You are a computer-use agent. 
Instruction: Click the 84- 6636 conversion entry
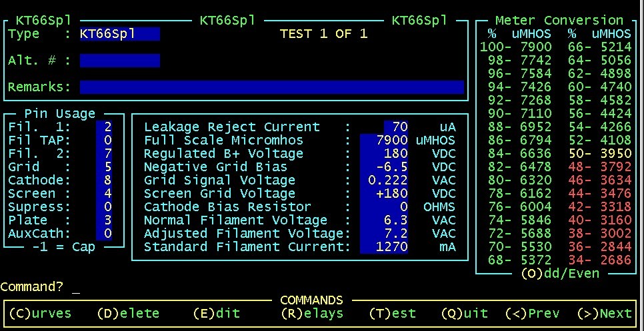(x=520, y=153)
